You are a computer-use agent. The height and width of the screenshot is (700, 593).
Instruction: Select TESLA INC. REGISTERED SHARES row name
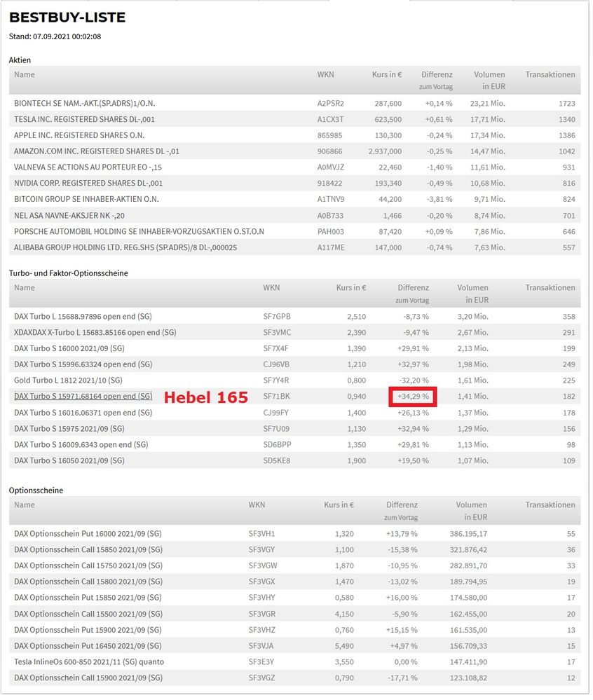point(84,120)
